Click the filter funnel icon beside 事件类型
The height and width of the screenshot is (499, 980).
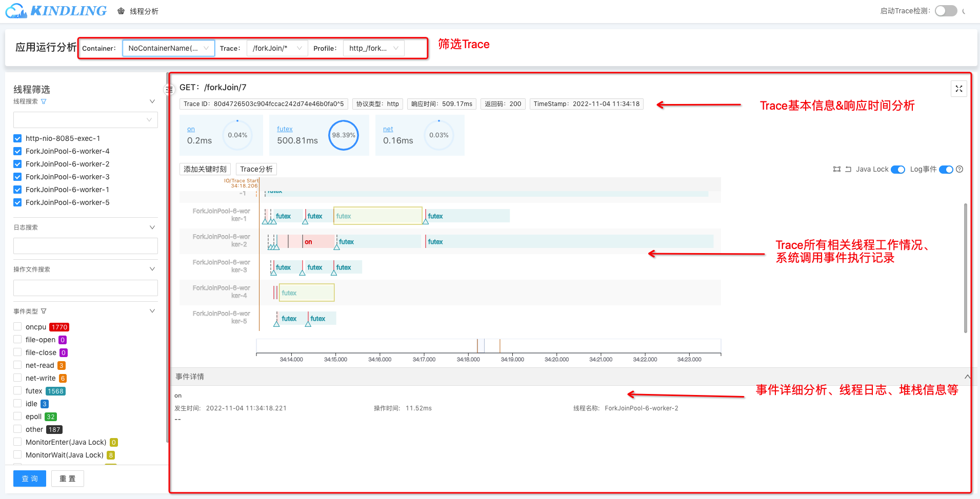coord(44,311)
